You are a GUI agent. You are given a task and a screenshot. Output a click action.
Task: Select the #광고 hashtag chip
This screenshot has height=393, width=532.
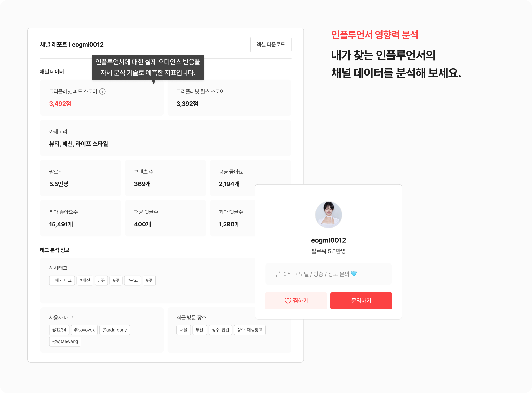click(x=133, y=281)
